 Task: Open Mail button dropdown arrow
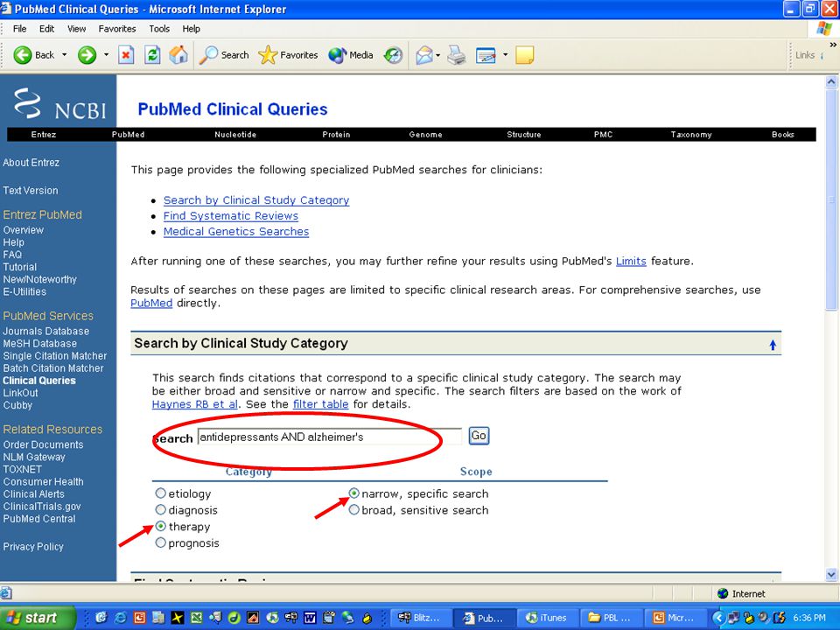438,54
